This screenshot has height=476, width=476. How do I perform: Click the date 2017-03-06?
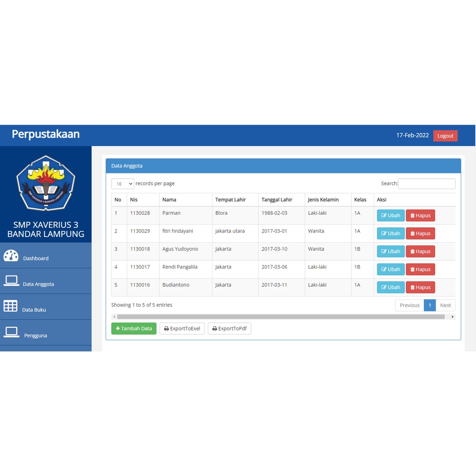pyautogui.click(x=274, y=267)
